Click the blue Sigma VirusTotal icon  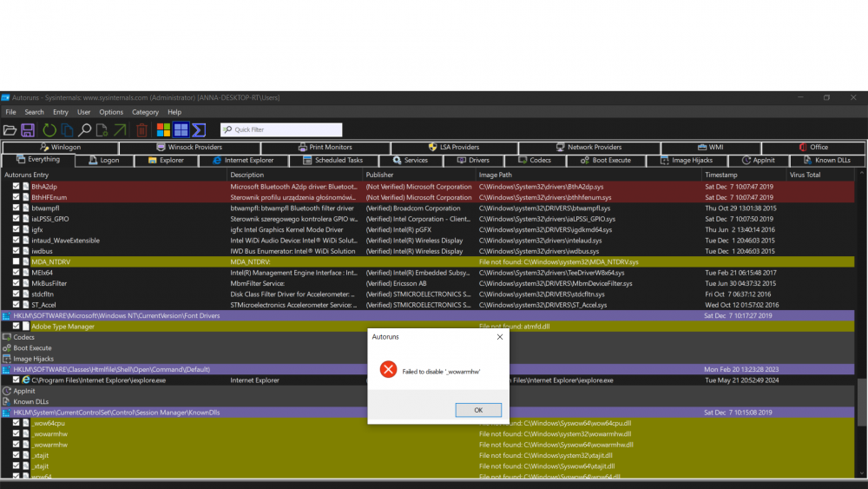click(199, 130)
